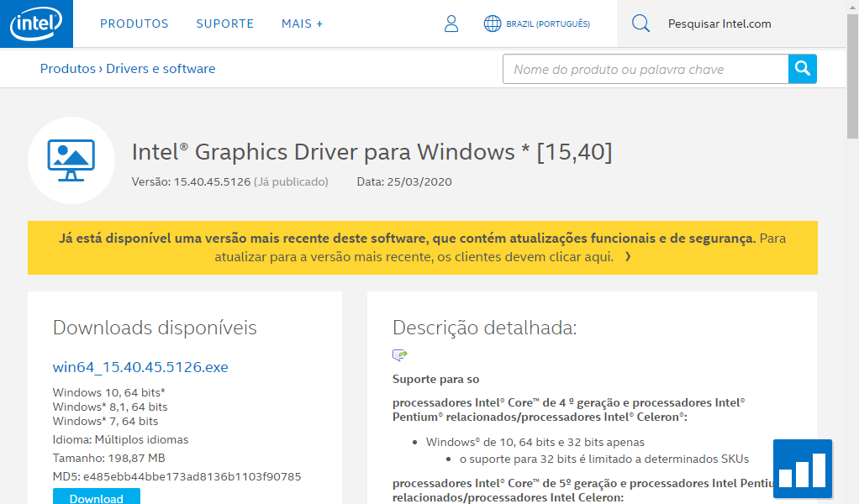
Task: Click the Intel logo
Action: tap(36, 24)
